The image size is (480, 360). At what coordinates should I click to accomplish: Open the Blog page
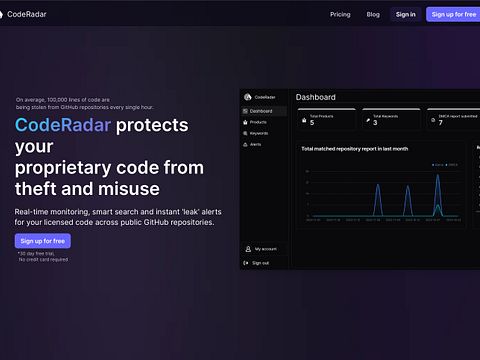point(373,14)
